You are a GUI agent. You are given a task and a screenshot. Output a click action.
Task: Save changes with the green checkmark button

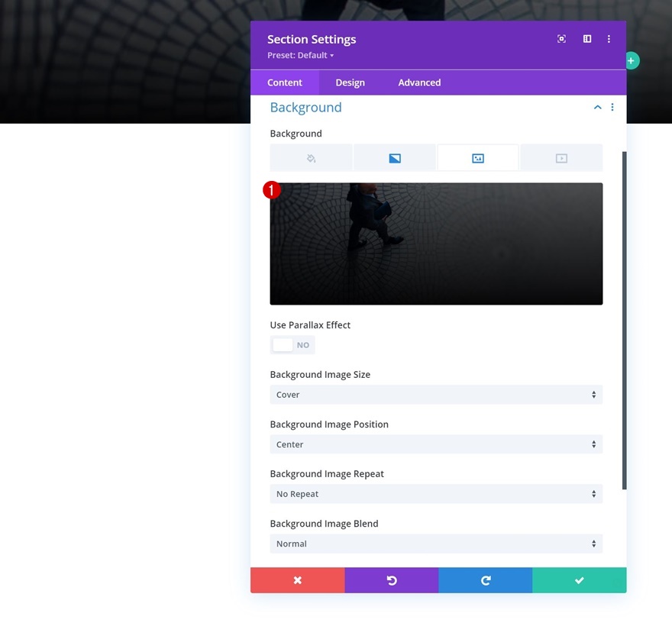(580, 580)
